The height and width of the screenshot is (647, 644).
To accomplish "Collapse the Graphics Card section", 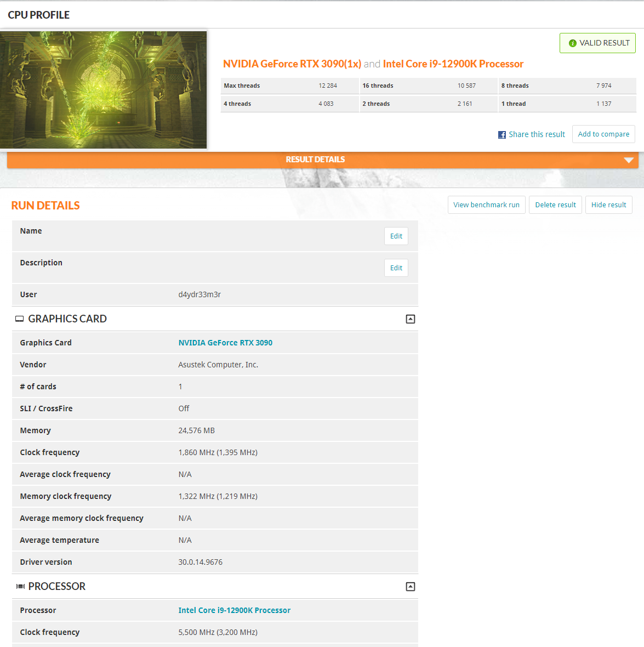I will pyautogui.click(x=410, y=319).
